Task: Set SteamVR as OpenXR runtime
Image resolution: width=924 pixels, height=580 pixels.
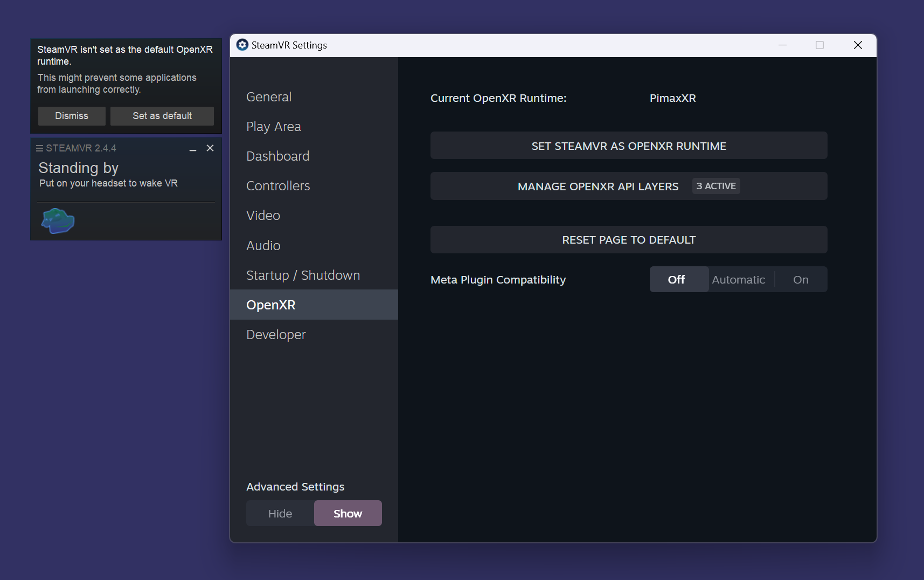Action: click(629, 146)
